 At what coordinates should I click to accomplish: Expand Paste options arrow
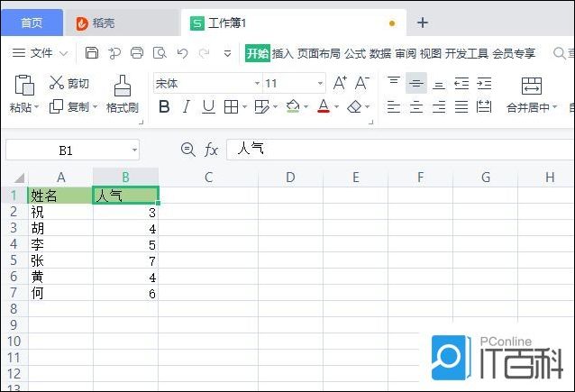tap(36, 107)
